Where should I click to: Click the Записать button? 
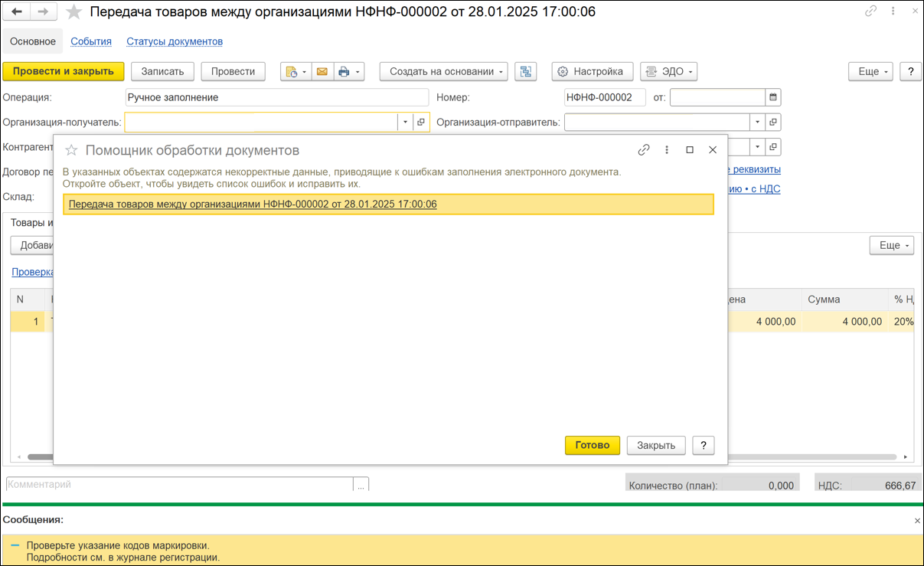point(163,71)
